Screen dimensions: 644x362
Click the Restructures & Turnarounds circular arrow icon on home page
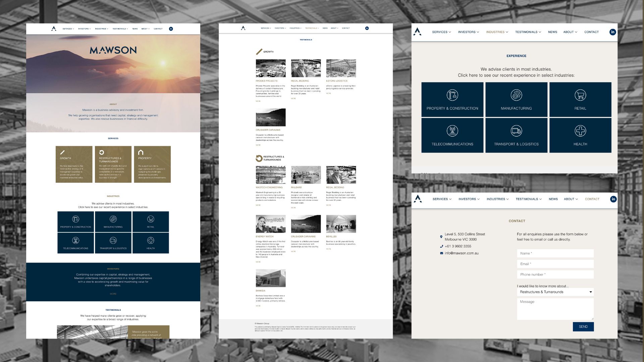click(102, 152)
